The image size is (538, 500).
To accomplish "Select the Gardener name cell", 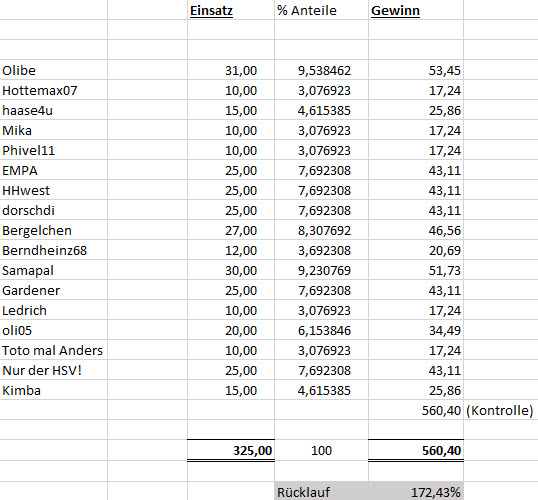I will [54, 290].
